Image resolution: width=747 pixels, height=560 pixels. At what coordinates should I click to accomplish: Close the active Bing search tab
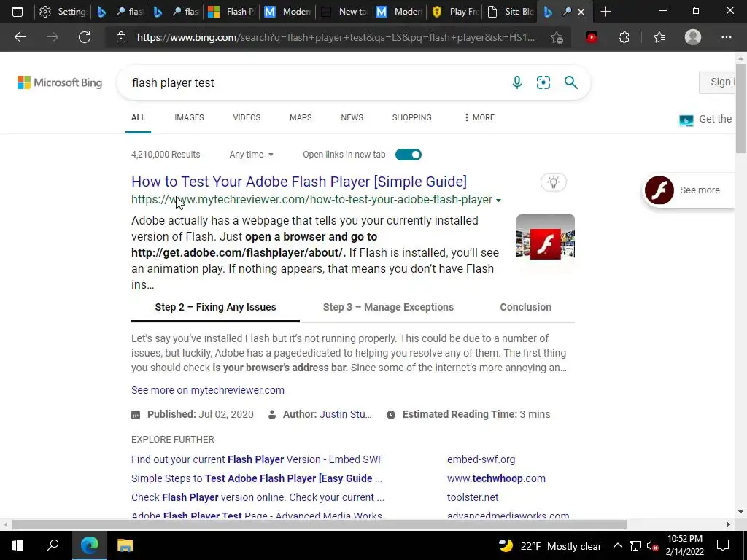[581, 12]
